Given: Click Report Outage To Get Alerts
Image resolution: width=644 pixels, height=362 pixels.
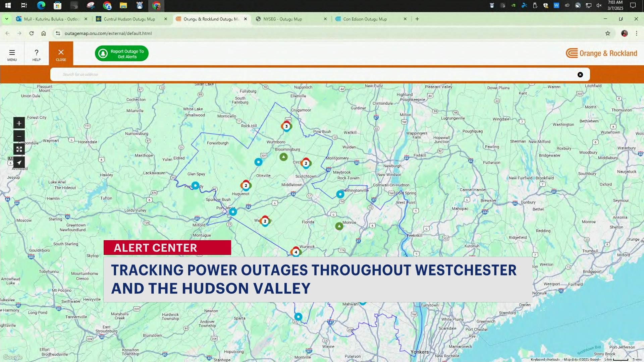Looking at the screenshot, I should click(122, 54).
